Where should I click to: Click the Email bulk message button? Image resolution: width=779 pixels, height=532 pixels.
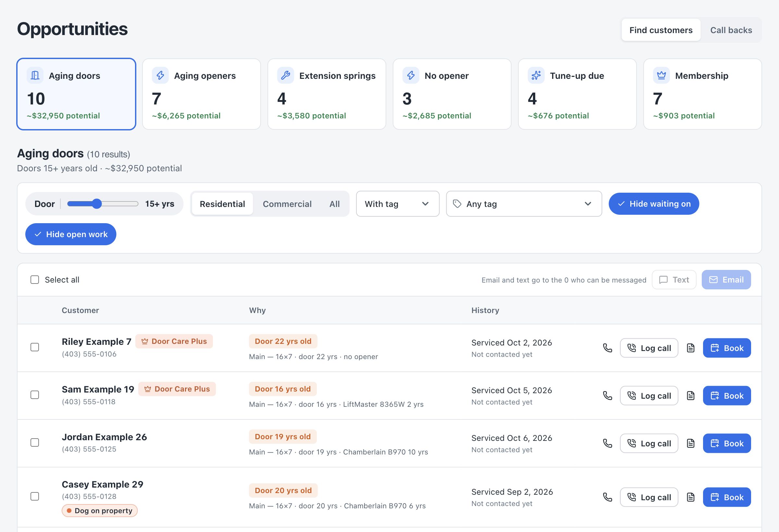pos(726,280)
